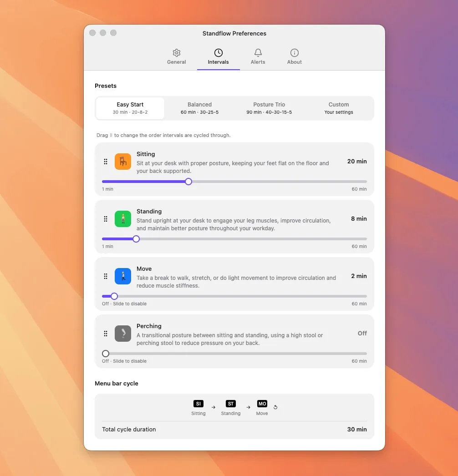Choose the Posture Trio preset
Screen dimensions: 458x476
[269, 108]
